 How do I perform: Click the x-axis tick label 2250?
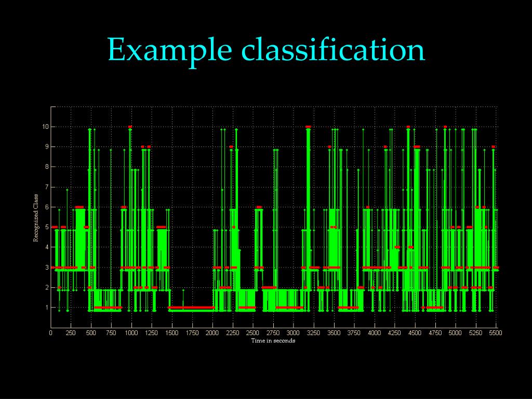(233, 333)
